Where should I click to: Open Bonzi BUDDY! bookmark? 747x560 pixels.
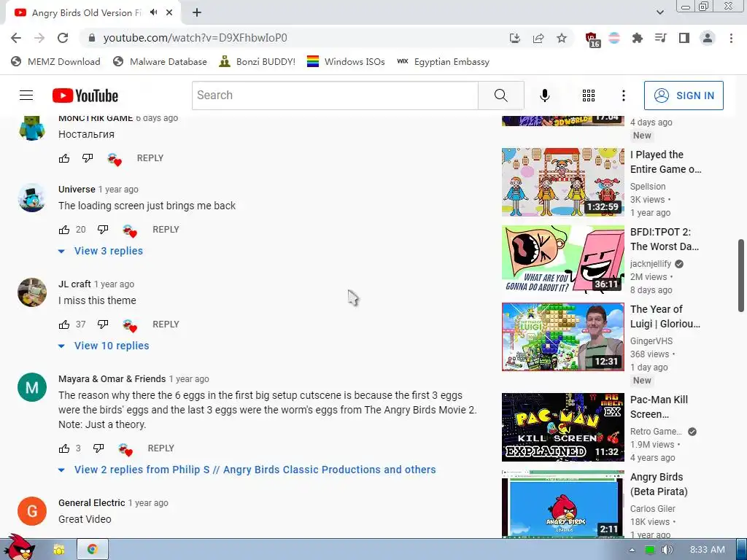258,61
